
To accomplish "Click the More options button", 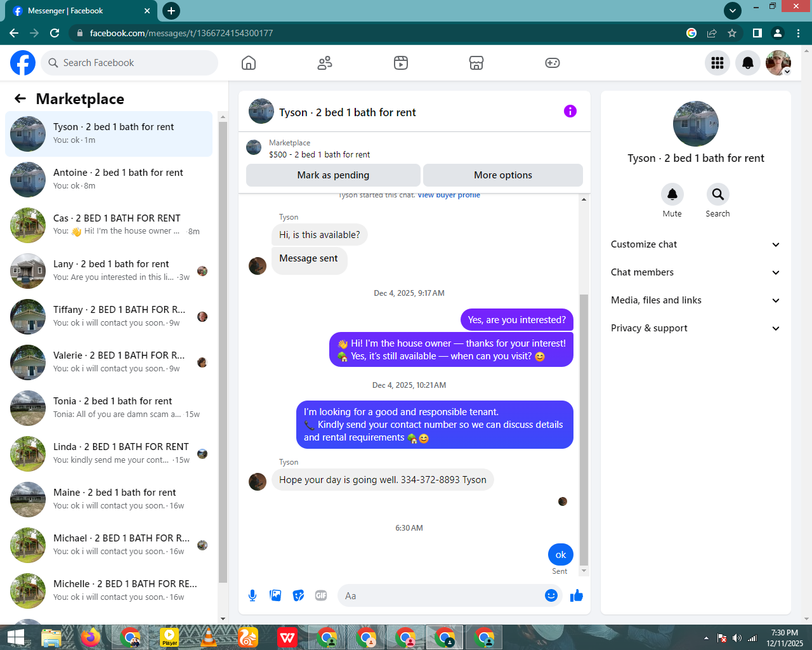I will pos(503,175).
